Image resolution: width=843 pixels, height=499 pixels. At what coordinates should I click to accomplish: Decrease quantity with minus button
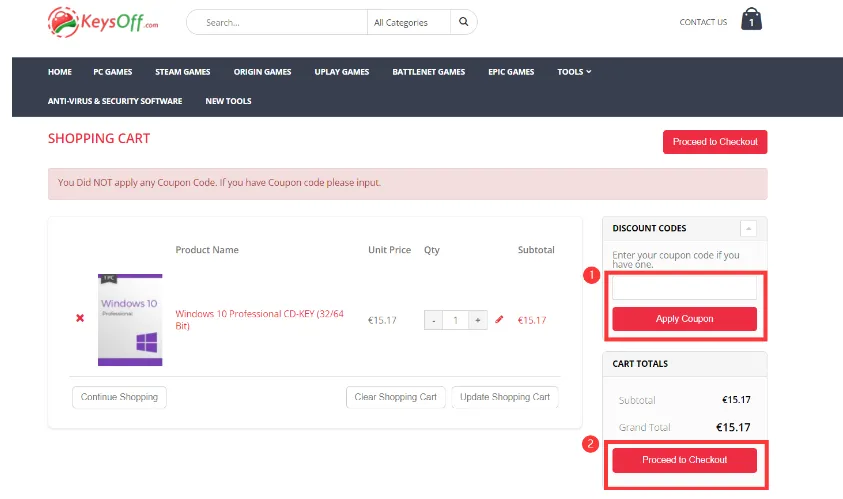click(433, 320)
